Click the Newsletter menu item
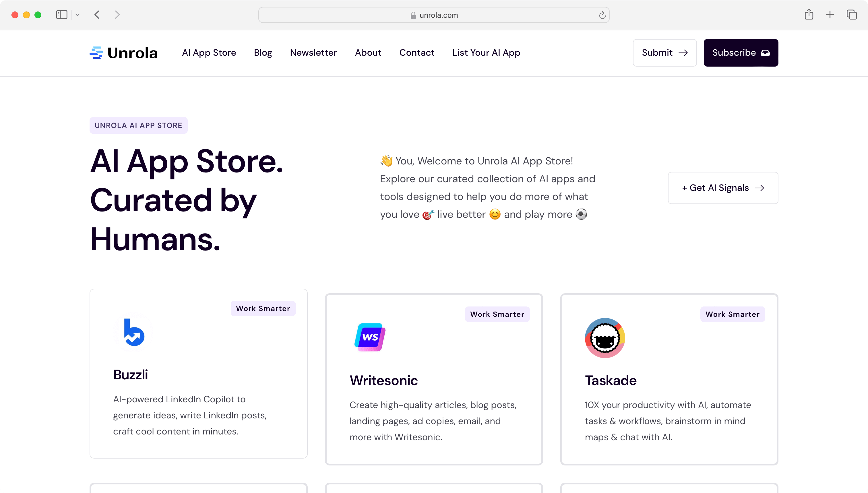Image resolution: width=868 pixels, height=493 pixels. pyautogui.click(x=313, y=53)
